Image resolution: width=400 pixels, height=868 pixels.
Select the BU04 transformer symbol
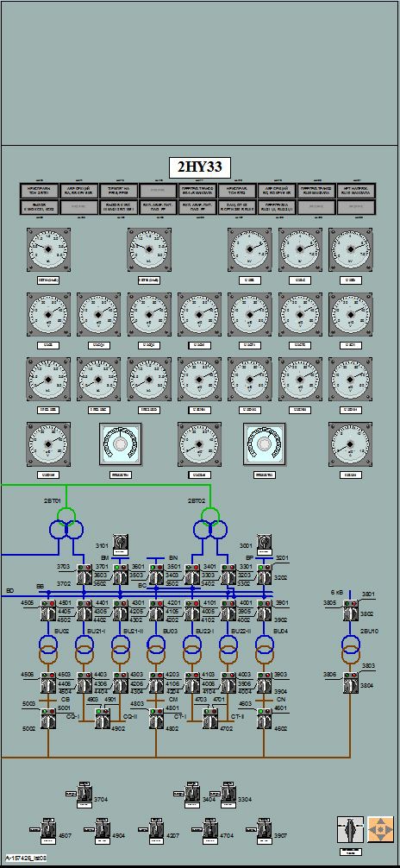[x=265, y=651]
